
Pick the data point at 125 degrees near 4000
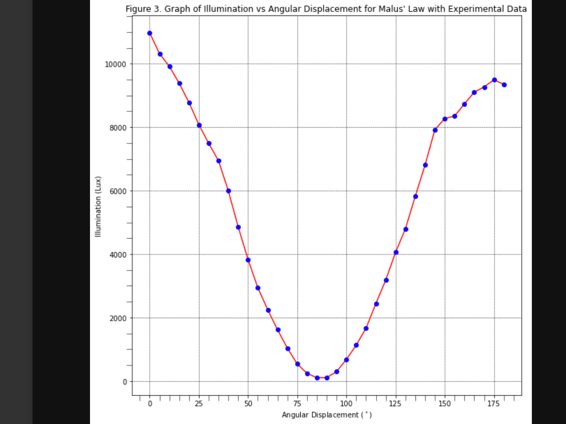(x=396, y=253)
